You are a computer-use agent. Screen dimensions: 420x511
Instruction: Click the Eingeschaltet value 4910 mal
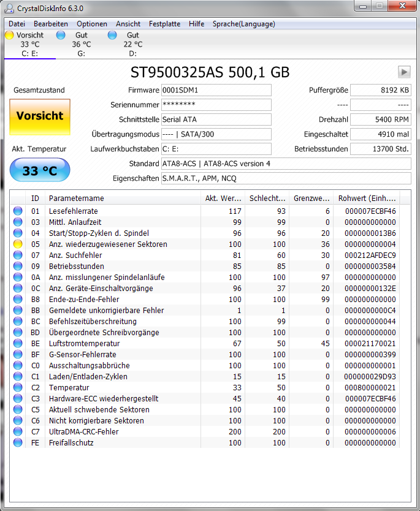click(381, 134)
